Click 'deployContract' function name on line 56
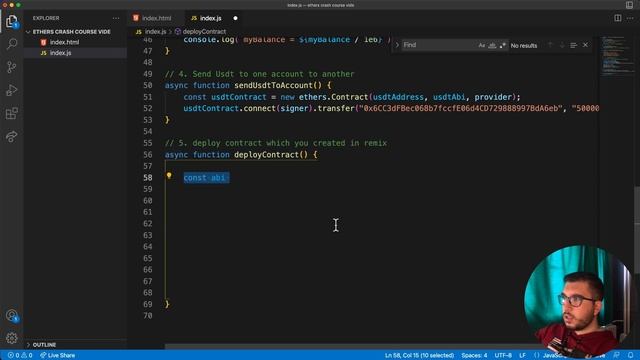 [x=267, y=155]
